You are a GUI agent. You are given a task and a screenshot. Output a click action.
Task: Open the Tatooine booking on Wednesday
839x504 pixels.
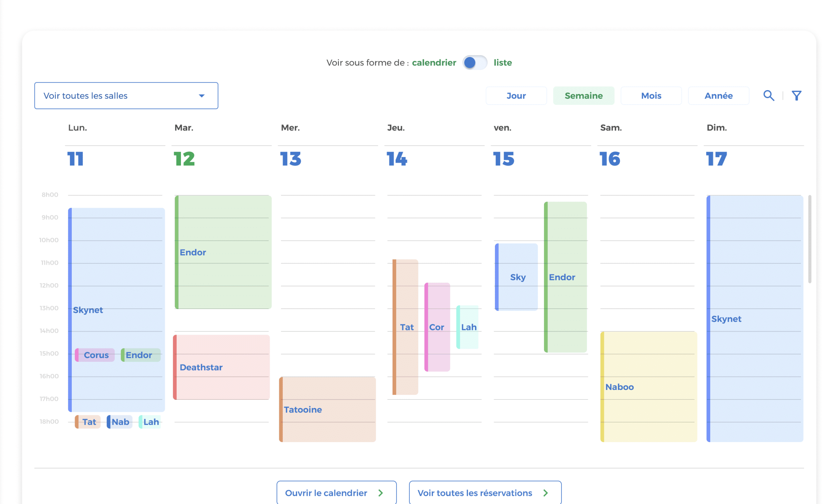tap(327, 409)
